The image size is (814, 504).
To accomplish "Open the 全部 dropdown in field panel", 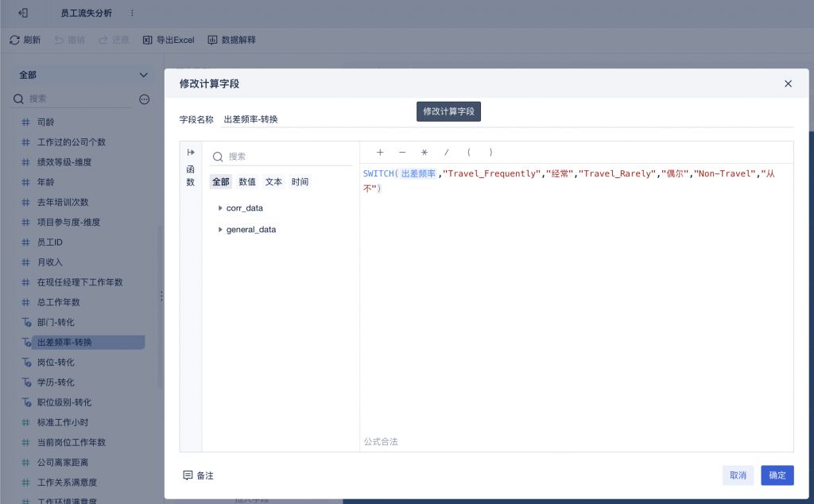I will (x=83, y=75).
